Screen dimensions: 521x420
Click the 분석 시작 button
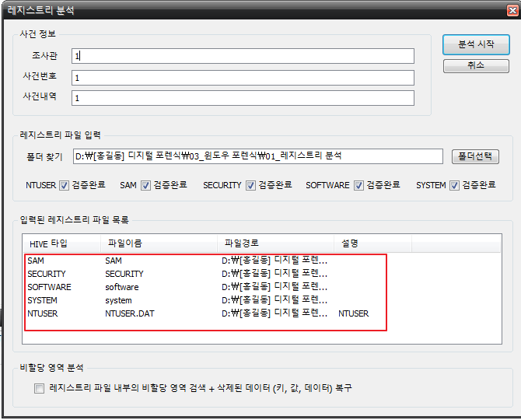pos(476,44)
